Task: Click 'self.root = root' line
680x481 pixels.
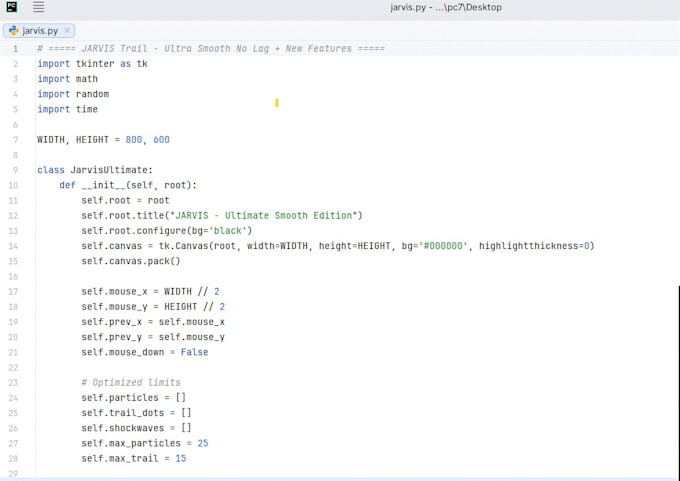Action: pos(125,200)
